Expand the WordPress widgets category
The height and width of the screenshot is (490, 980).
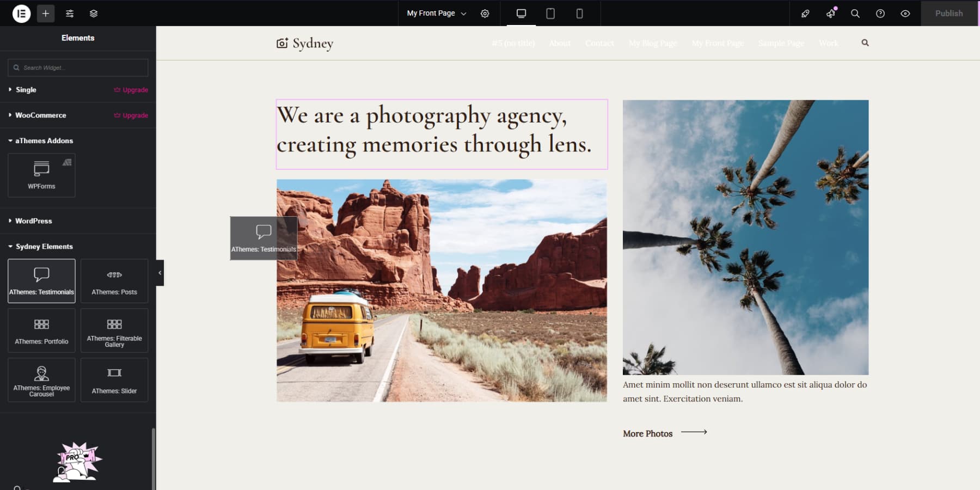33,221
